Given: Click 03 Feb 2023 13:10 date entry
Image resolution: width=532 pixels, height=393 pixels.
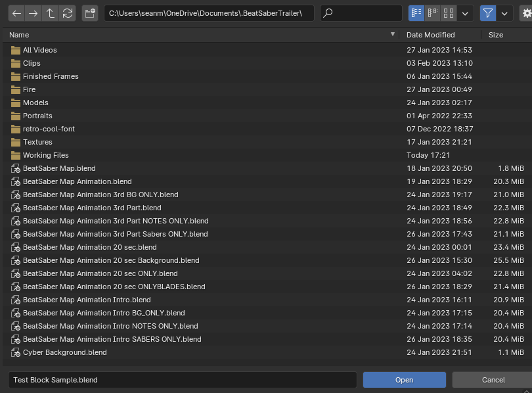Looking at the screenshot, I should [x=439, y=63].
